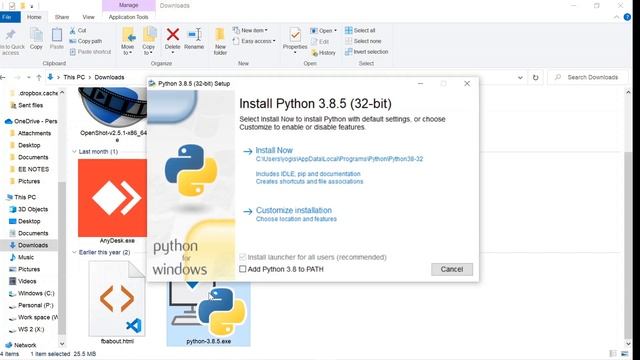Click Cancel in Python setup dialog
This screenshot has width=640, height=360.
pos(452,269)
